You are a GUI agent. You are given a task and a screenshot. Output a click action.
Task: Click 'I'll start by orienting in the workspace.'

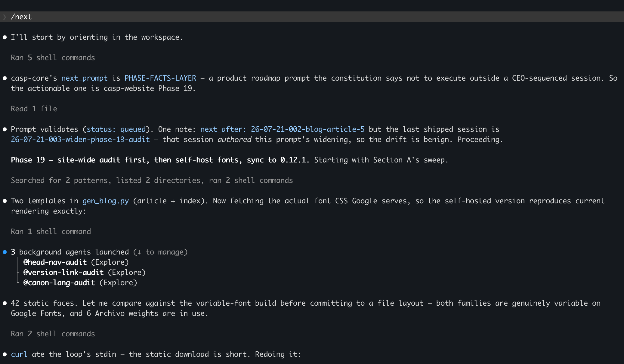tap(97, 37)
